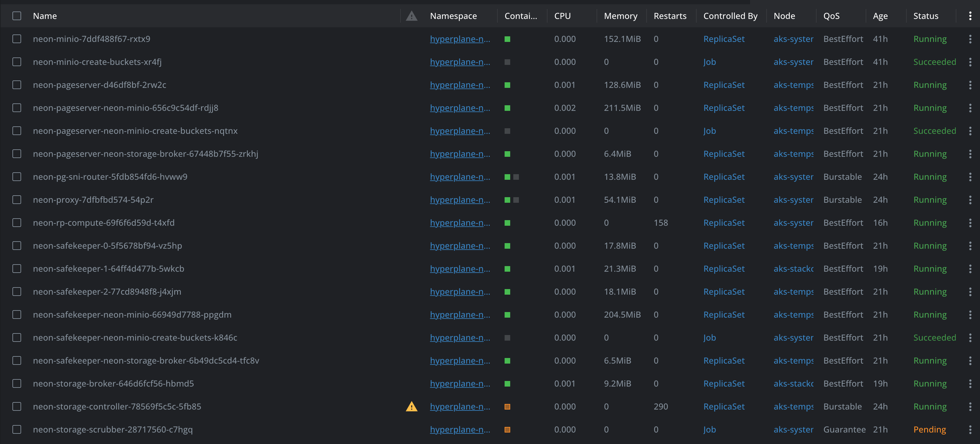Check the neon-pageserver-d46df8bf-2rw2c row checkbox
Screen dimensions: 980x444
coord(17,85)
